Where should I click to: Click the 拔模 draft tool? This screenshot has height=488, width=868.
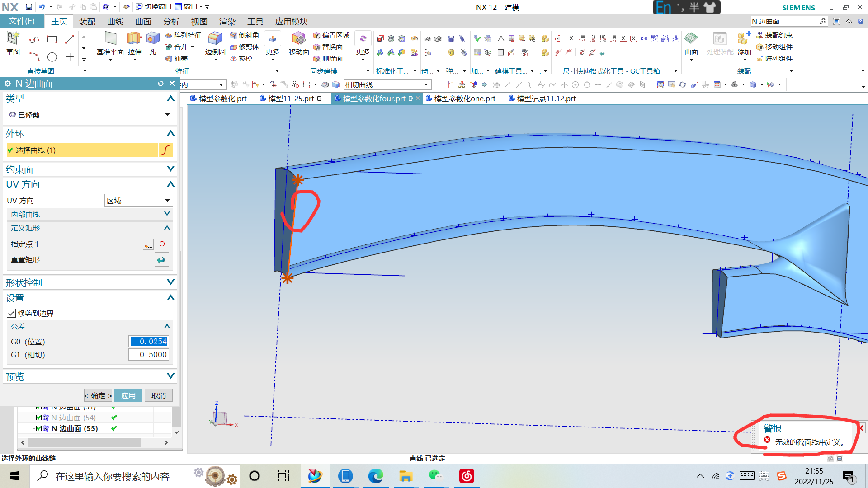[x=241, y=58]
